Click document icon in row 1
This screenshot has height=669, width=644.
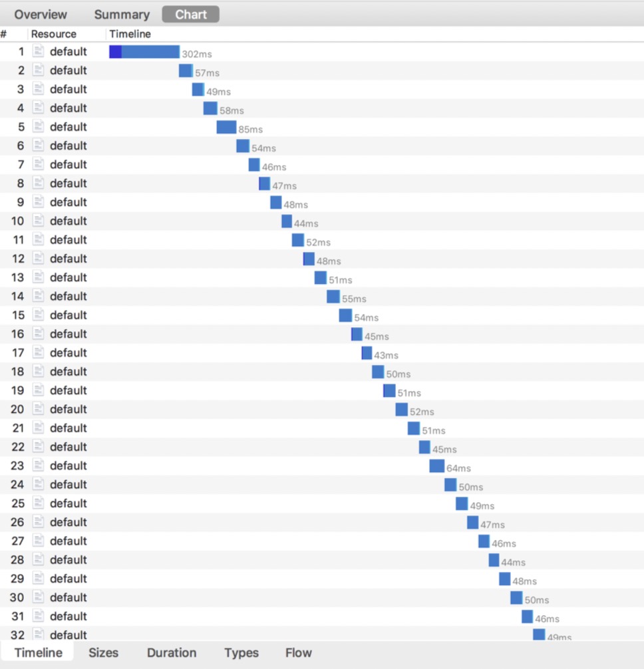(x=39, y=51)
